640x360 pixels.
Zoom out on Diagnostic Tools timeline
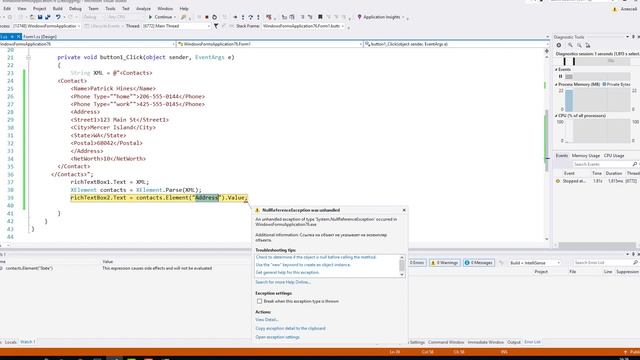pyautogui.click(x=579, y=45)
